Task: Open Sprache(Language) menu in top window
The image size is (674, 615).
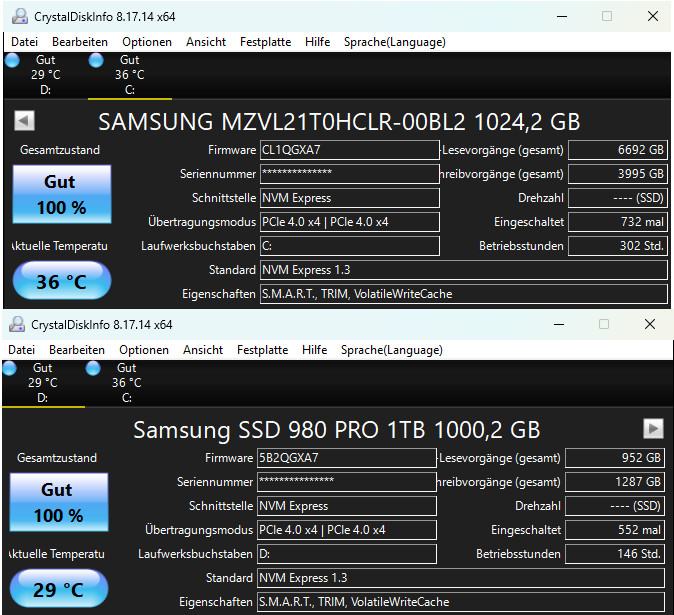Action: 395,42
